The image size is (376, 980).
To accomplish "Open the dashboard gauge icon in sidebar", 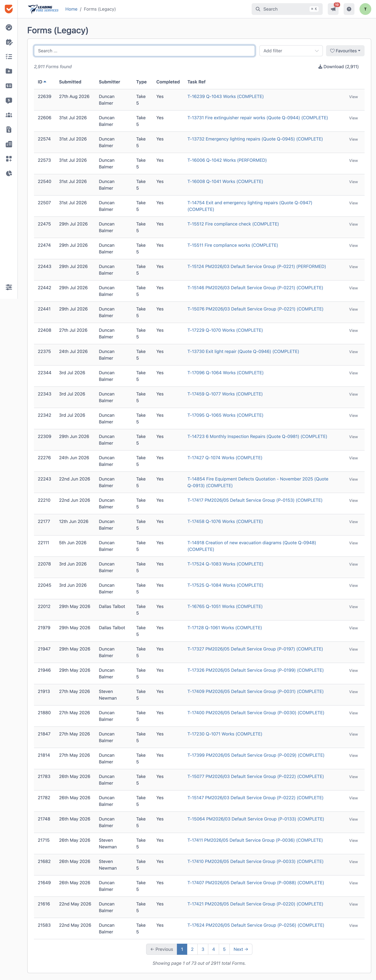I will [x=9, y=27].
